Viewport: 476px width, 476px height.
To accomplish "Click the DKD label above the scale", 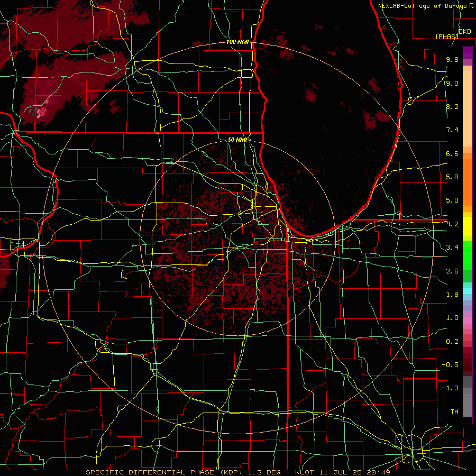I will [464, 32].
